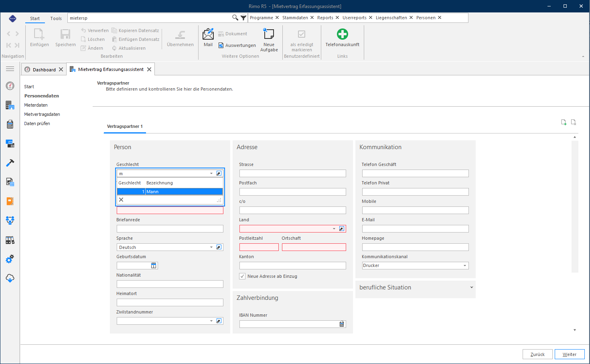Close the Mietvertrag Erfassungsassistent tab
The image size is (590, 364).
tap(149, 69)
